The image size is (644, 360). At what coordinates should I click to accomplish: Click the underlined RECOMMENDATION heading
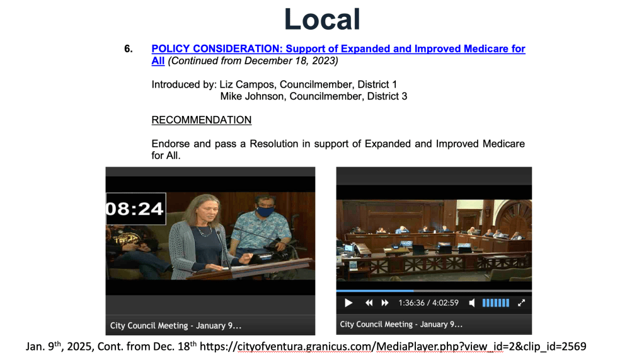(x=202, y=120)
